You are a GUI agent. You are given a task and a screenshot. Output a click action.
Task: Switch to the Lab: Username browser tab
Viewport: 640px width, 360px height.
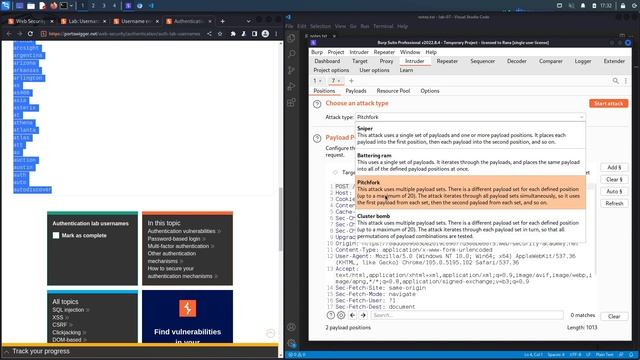(x=83, y=21)
